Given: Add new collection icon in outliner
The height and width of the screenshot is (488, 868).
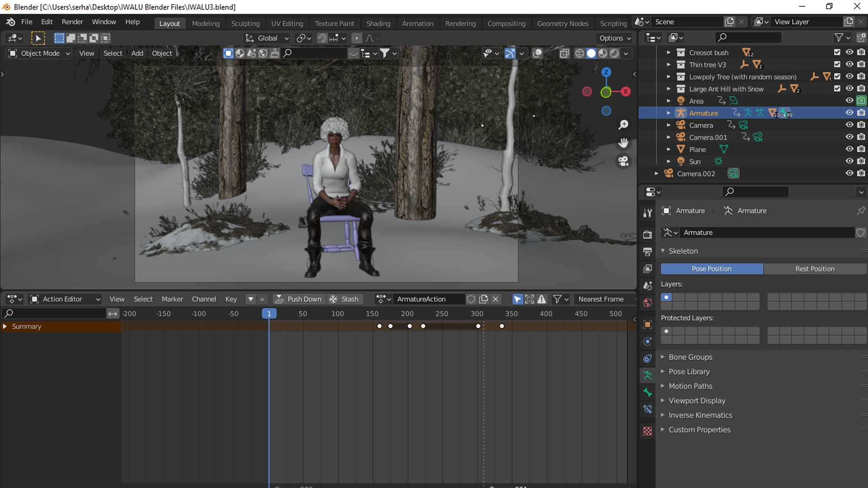Looking at the screenshot, I should pyautogui.click(x=861, y=38).
